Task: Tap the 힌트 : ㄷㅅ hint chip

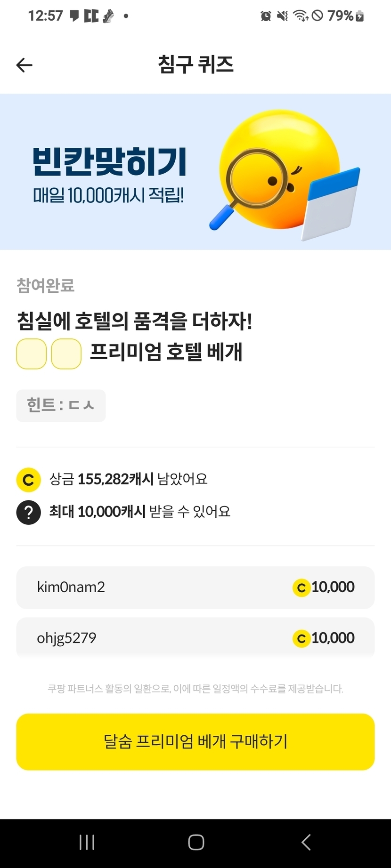Action: click(61, 405)
